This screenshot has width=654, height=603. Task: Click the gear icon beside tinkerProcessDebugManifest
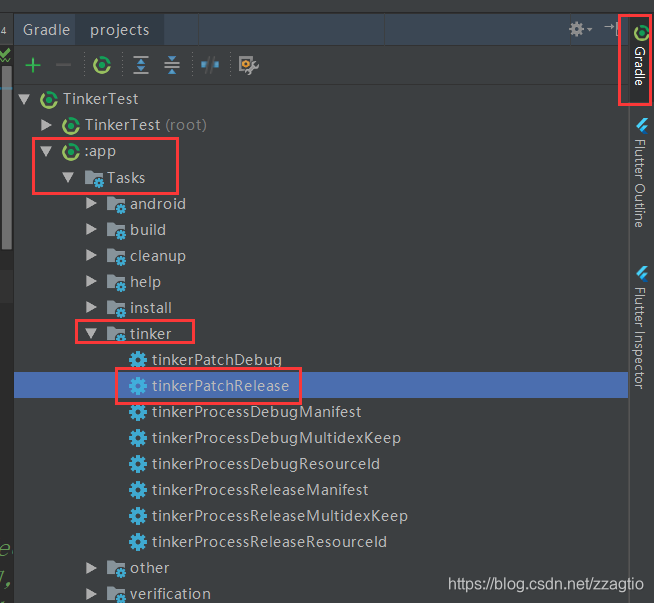point(138,412)
